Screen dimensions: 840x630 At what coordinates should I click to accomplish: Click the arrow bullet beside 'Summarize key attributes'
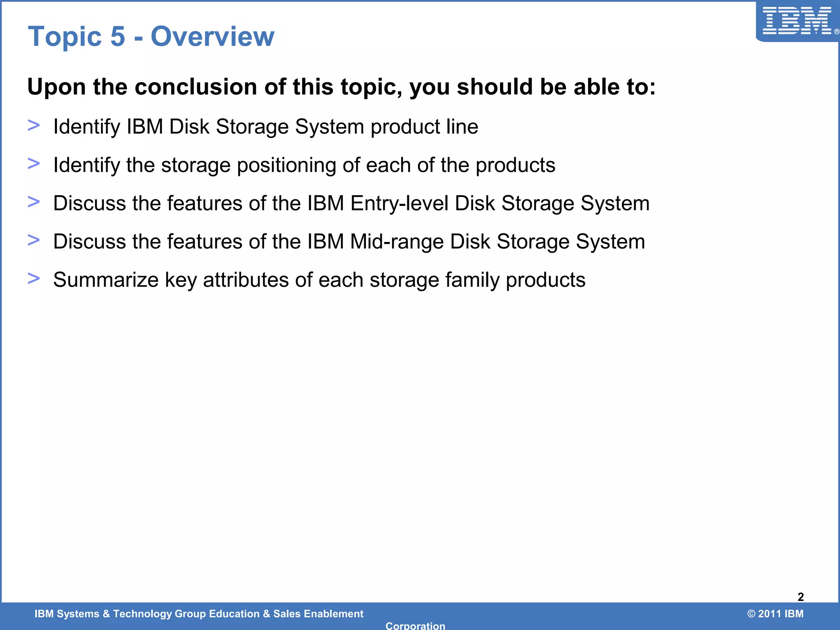34,278
